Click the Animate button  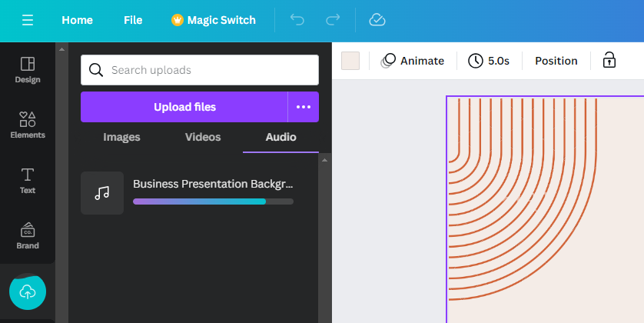click(413, 61)
